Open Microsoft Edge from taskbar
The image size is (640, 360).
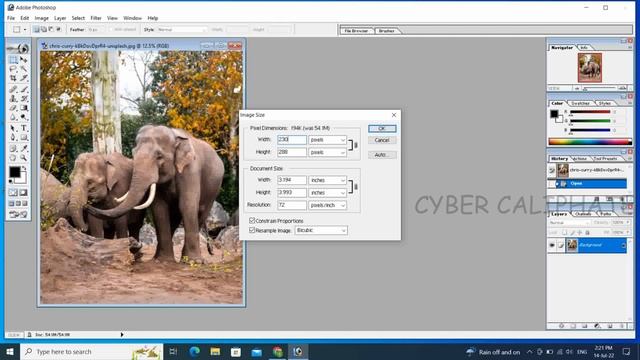(x=195, y=351)
